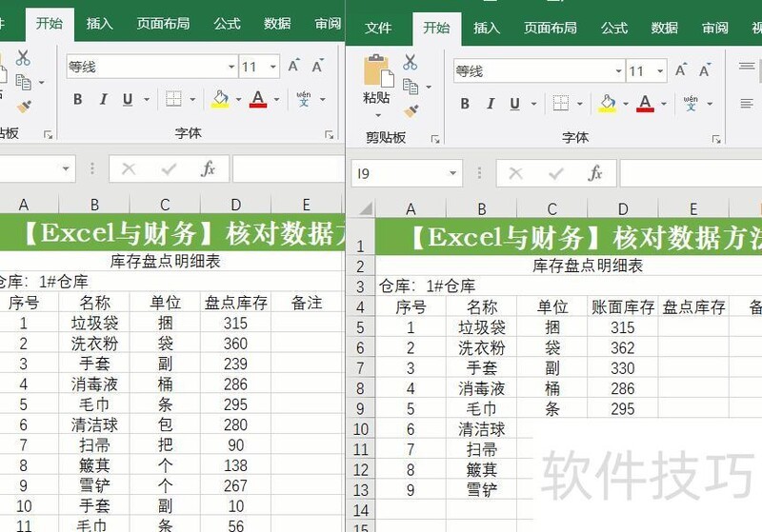The width and height of the screenshot is (762, 532).
Task: Click Insert Function fx in left window
Action: tap(208, 168)
